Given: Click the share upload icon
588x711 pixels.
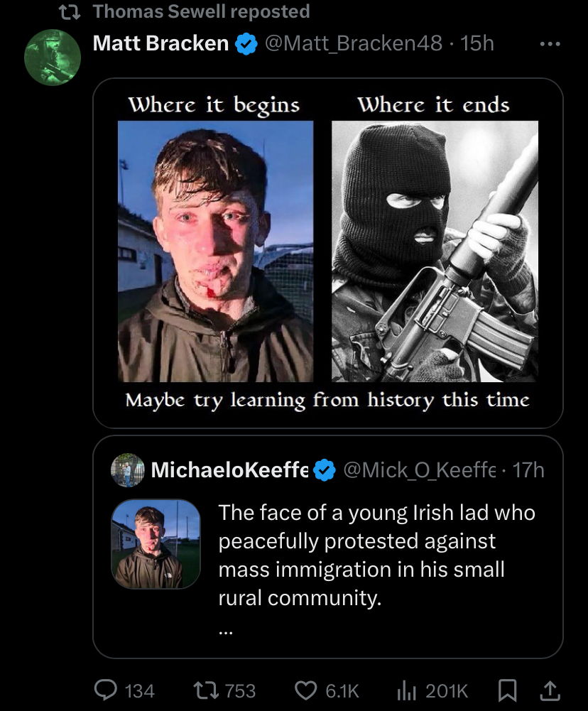Looking at the screenshot, I should pyautogui.click(x=550, y=690).
